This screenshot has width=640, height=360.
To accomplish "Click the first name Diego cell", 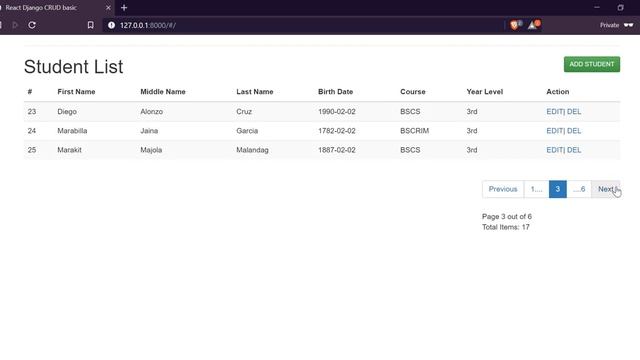I will (67, 111).
